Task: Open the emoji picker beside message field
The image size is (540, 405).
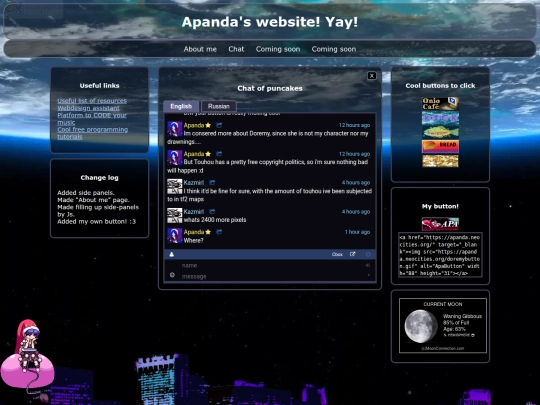Action: (x=172, y=275)
